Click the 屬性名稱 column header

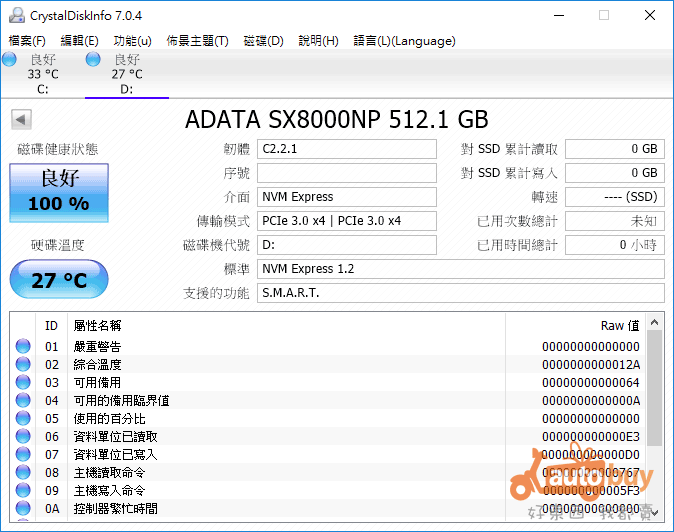[x=286, y=325]
